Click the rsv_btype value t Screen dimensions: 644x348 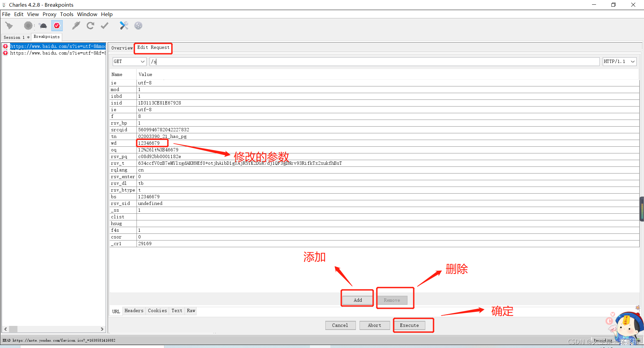[140, 190]
